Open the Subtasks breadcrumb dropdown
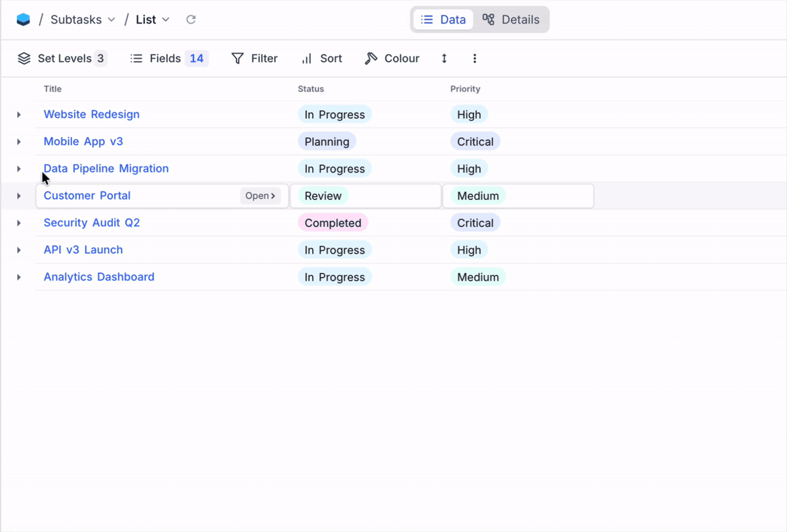Viewport: 787px width, 532px height. 77,19
